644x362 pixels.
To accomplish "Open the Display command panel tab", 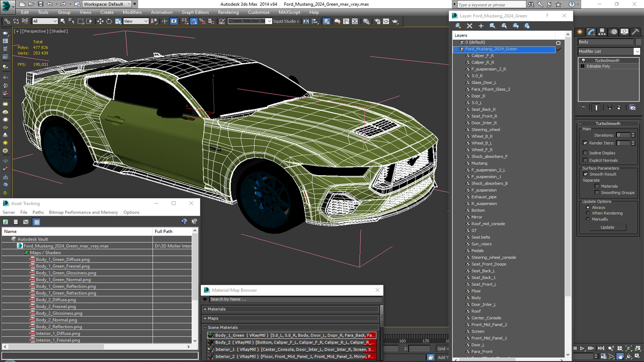I will pyautogui.click(x=624, y=32).
